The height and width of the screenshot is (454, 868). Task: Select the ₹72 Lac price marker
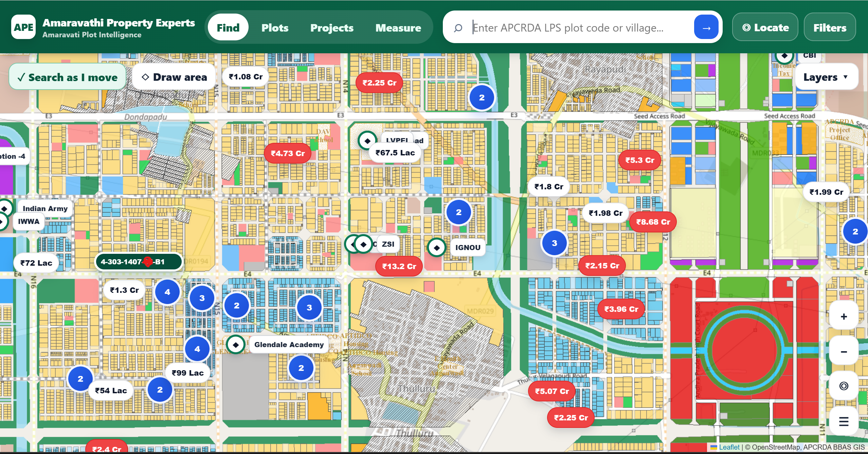pos(36,263)
